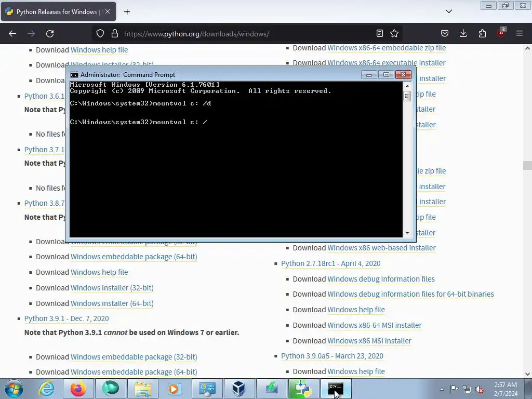Expand the list all tabs chevron
The width and height of the screenshot is (532, 399).
click(449, 11)
